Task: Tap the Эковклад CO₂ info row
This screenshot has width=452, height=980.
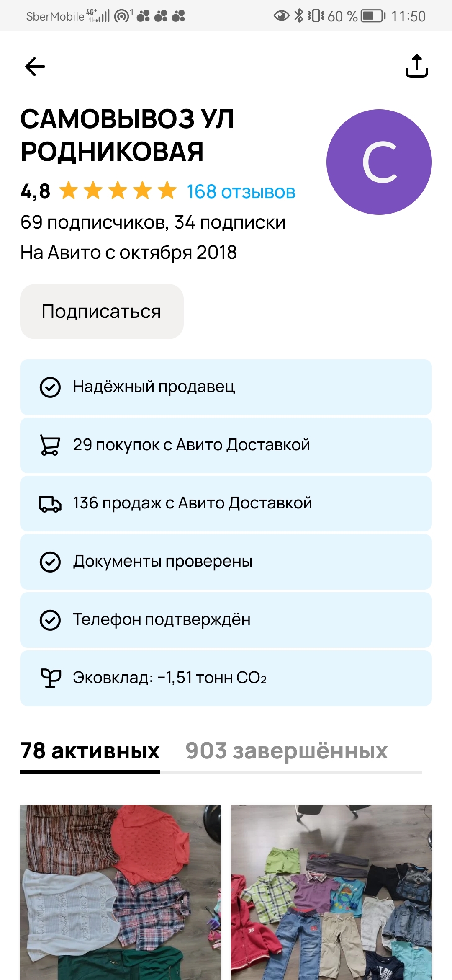Action: pos(226,678)
